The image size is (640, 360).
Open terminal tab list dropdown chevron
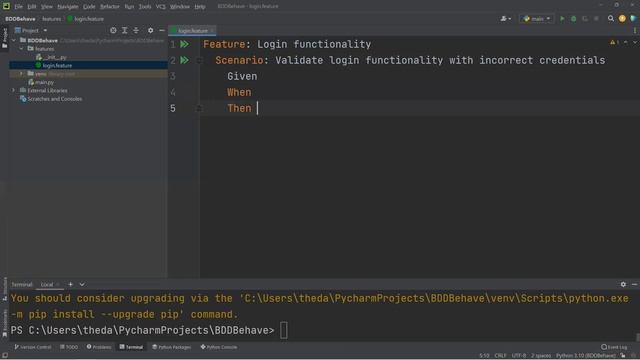click(82, 284)
